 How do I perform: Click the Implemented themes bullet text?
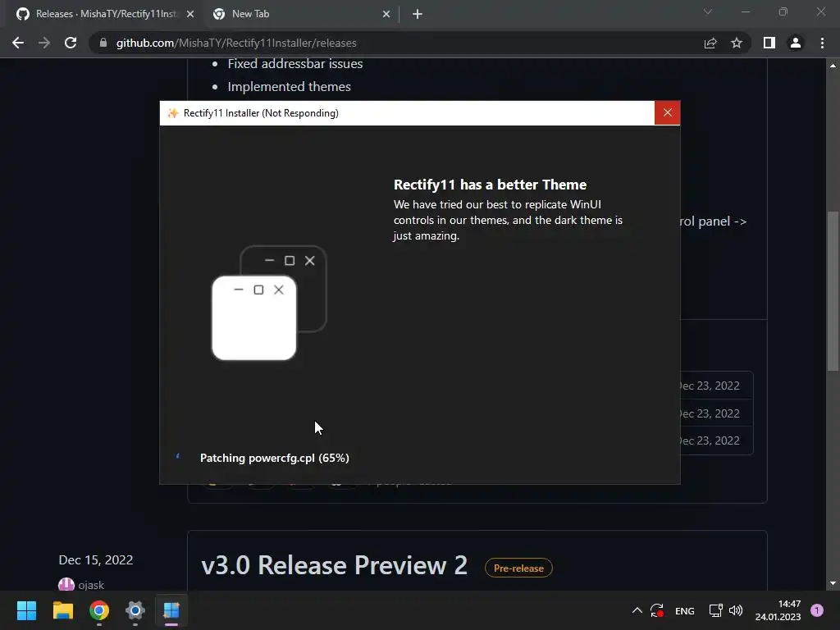tap(290, 87)
